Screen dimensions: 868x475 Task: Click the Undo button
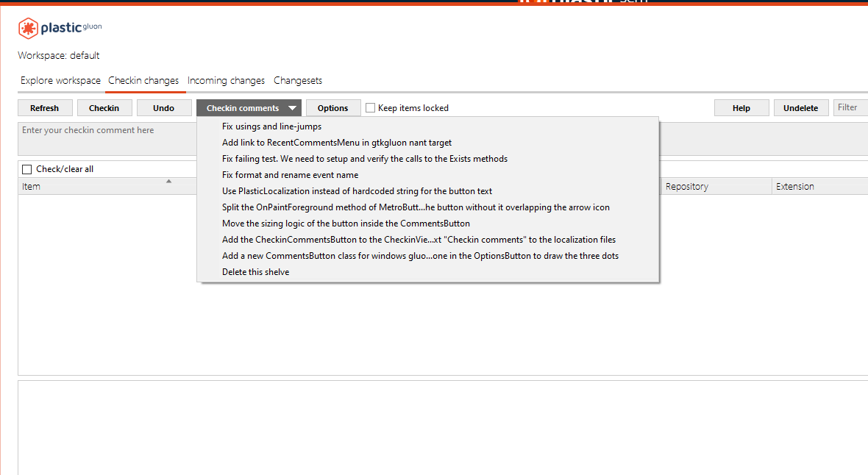pos(164,107)
